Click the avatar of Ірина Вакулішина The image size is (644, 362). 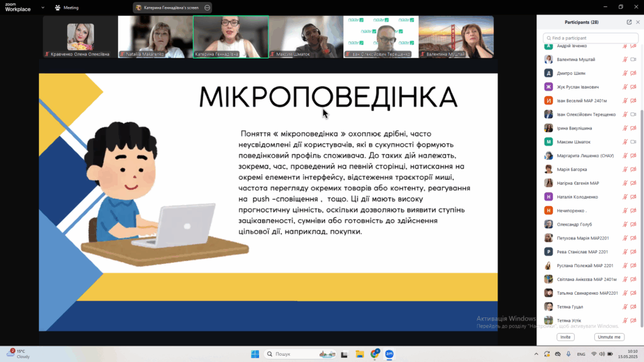(x=548, y=128)
